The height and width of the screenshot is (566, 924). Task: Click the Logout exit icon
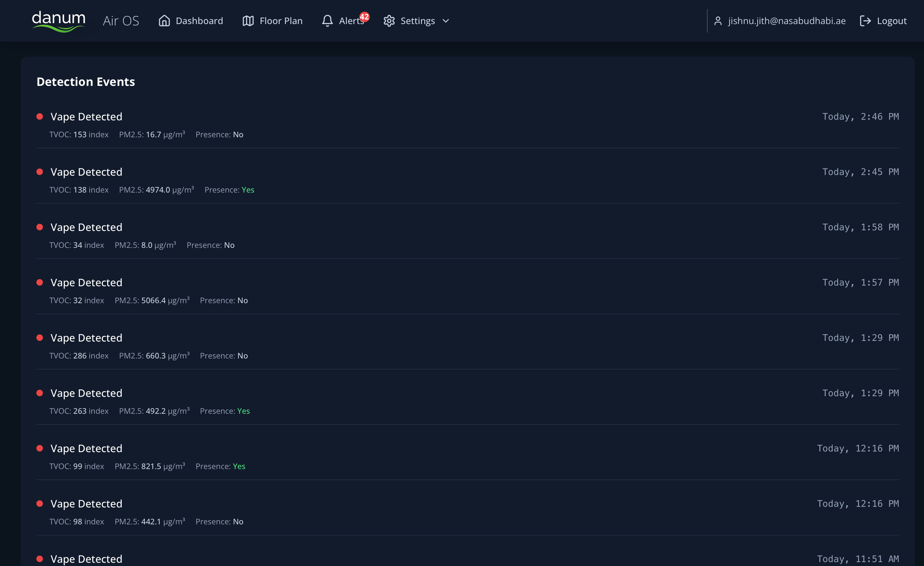click(866, 21)
